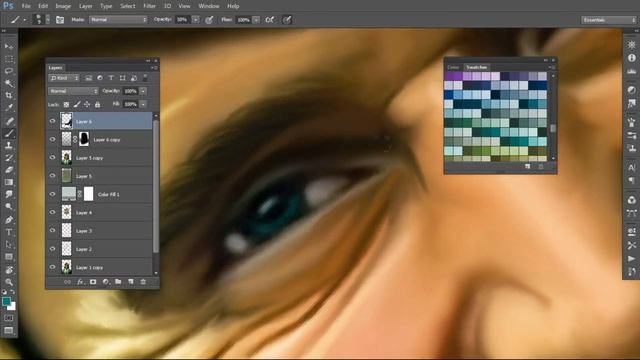This screenshot has height=360, width=640.
Task: Select the Rectangular Marquee tool
Action: click(x=9, y=59)
